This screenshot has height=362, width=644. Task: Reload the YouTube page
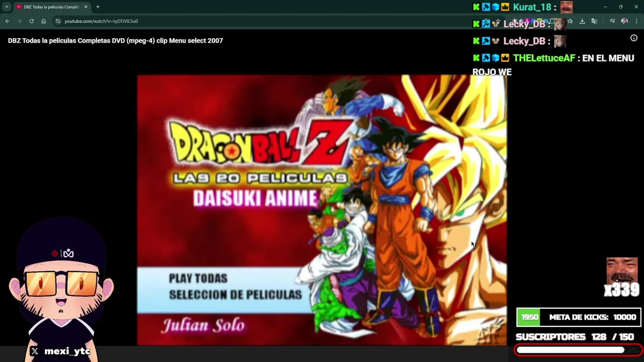(x=31, y=21)
